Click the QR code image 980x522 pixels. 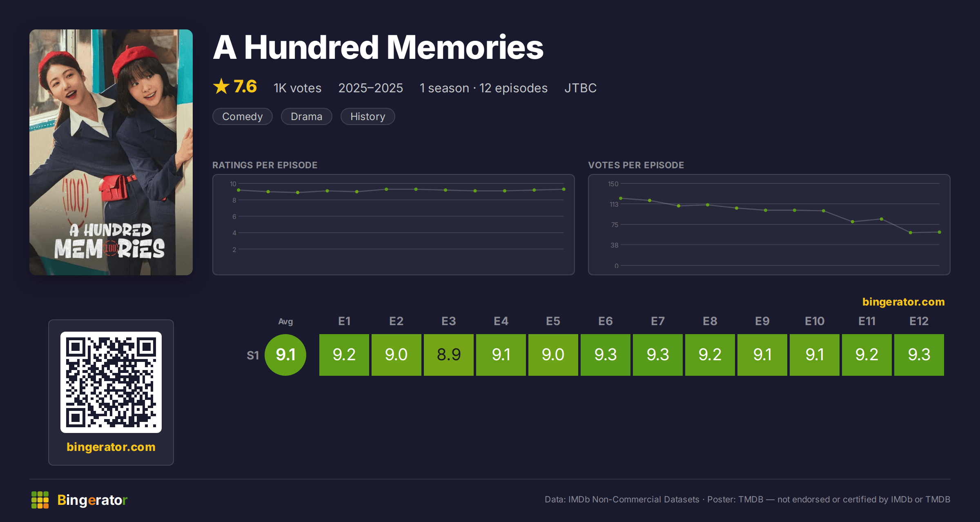(111, 382)
